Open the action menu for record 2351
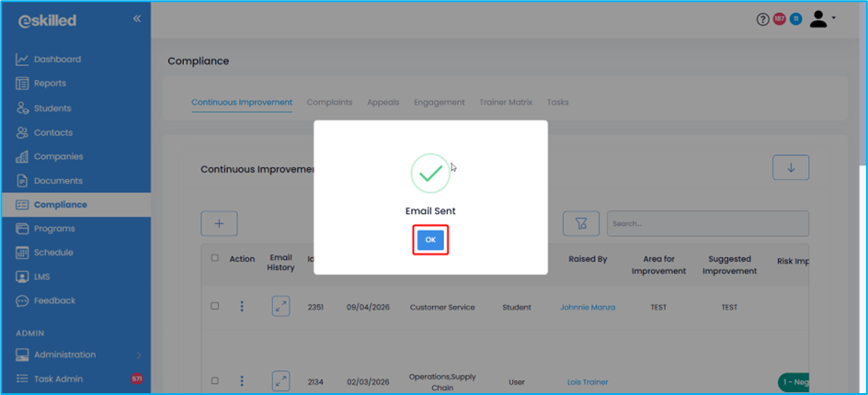The image size is (868, 395). pyautogui.click(x=242, y=307)
